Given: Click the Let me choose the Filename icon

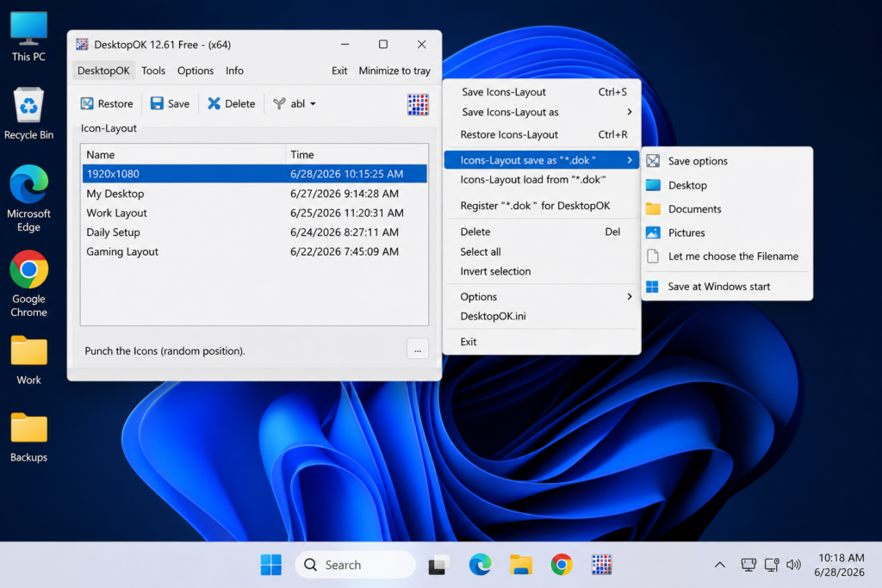Looking at the screenshot, I should 653,256.
